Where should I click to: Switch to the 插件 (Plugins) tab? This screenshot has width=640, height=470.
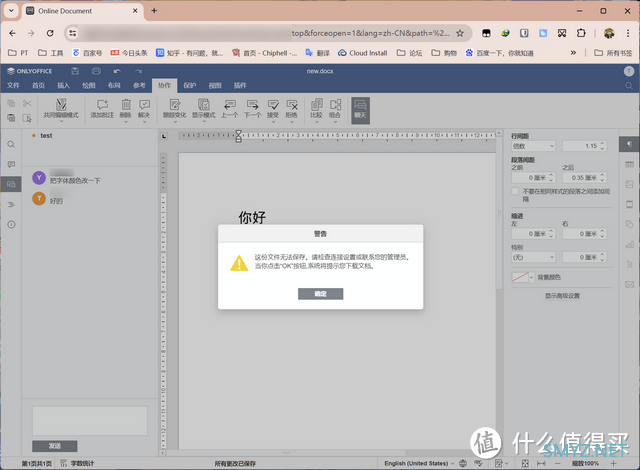click(240, 85)
